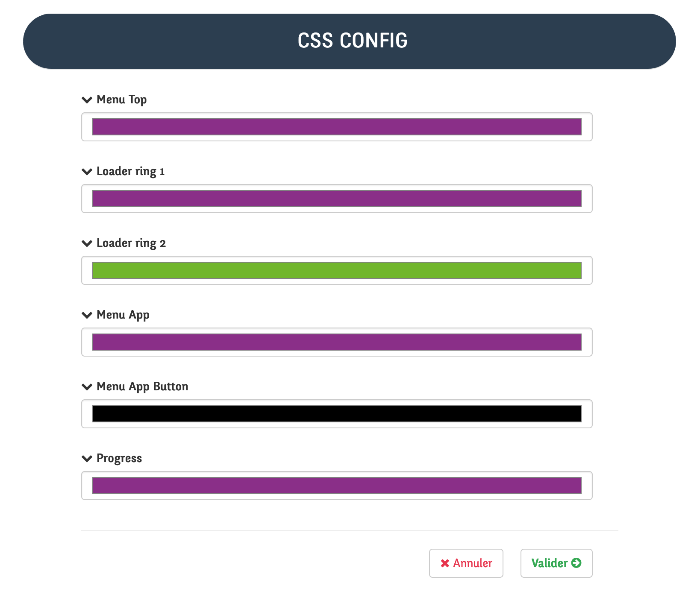Click the Menu App Button label text

click(x=142, y=386)
